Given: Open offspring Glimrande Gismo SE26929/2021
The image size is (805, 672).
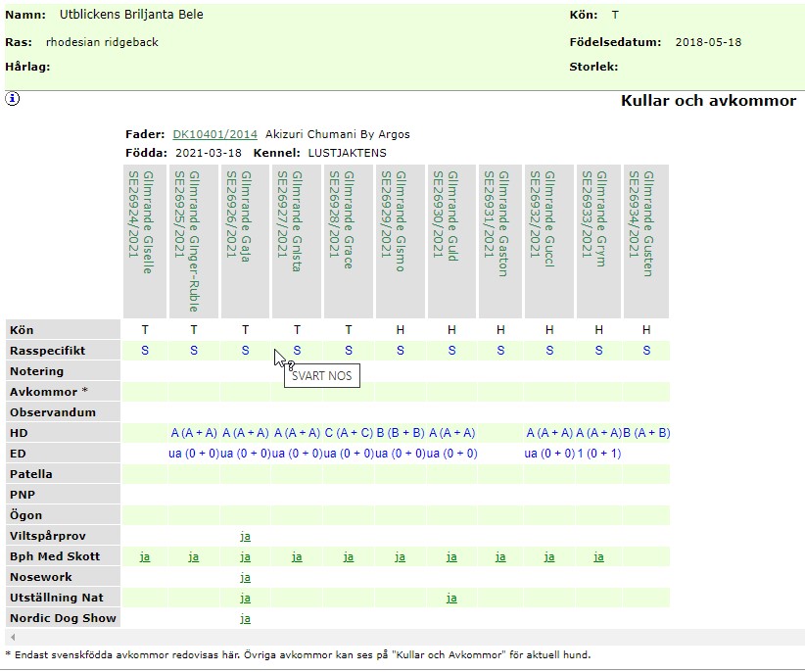Looking at the screenshot, I should tap(394, 221).
